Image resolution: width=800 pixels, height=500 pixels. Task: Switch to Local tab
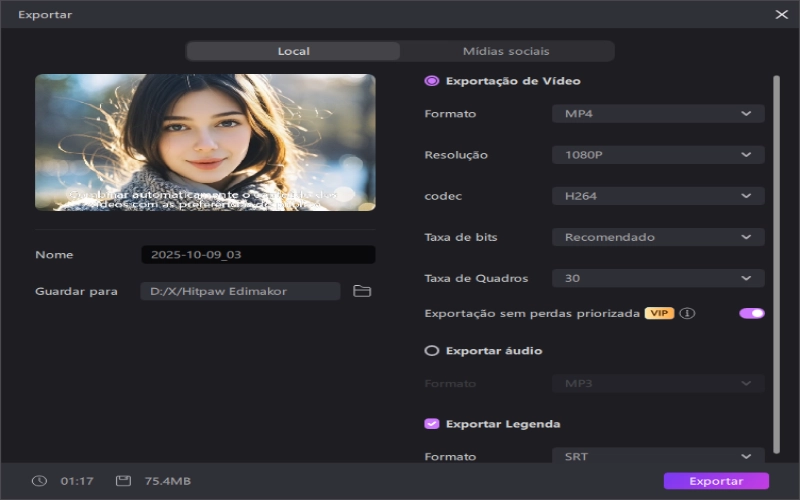coord(293,51)
